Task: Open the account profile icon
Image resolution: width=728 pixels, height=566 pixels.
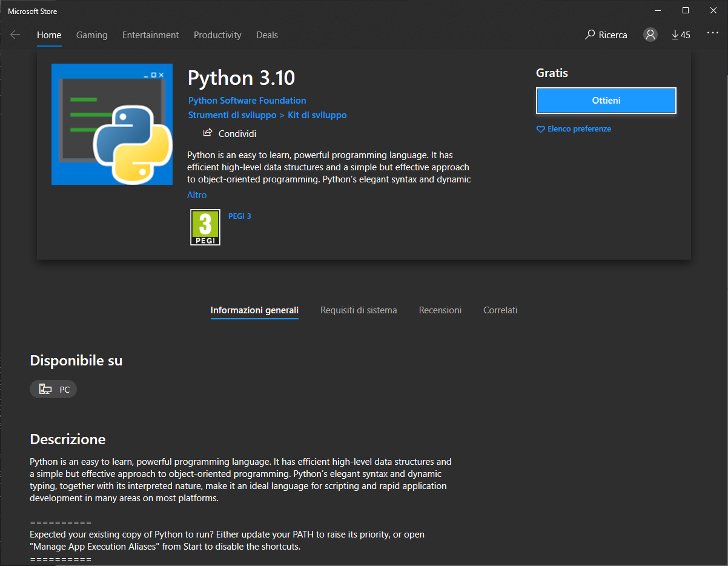Action: (x=650, y=35)
